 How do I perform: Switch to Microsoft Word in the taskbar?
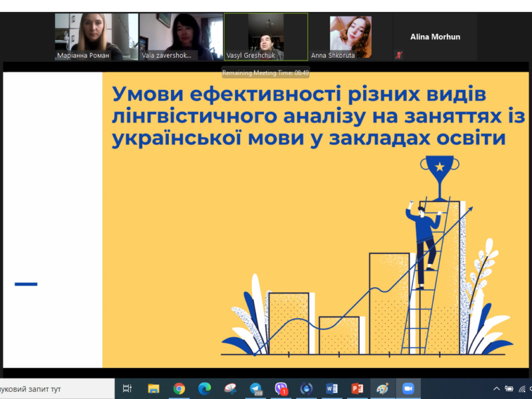(332, 388)
